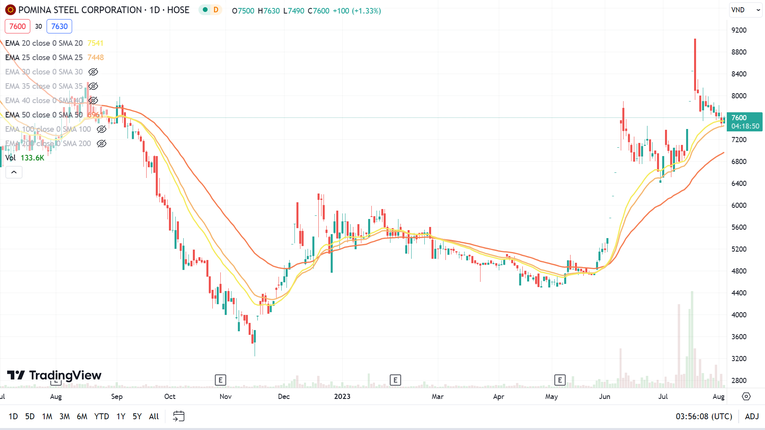Select the YTD time range
Viewport: 765px width, 430px height.
[x=101, y=416]
